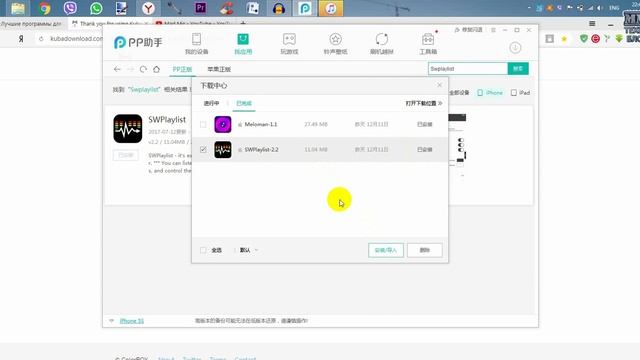640x360 pixels.
Task: Click the Meloman installed status label
Action: pyautogui.click(x=424, y=124)
